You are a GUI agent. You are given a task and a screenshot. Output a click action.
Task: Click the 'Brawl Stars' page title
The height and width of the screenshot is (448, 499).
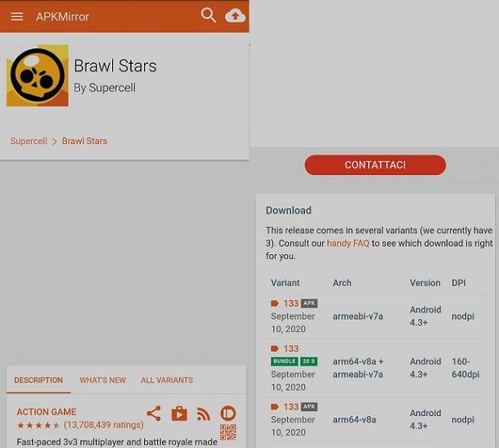[x=115, y=66]
